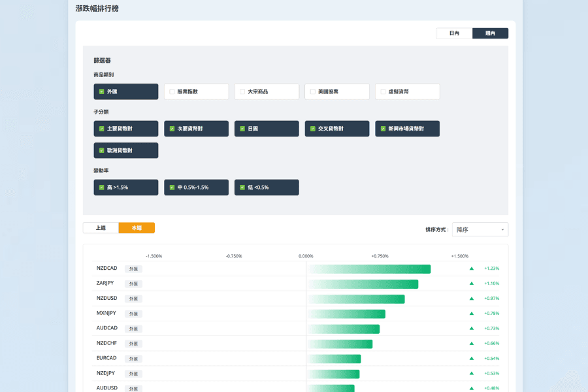Screen dimensions: 588x392
Task: Click the EURCAD symbol name
Action: 106,358
